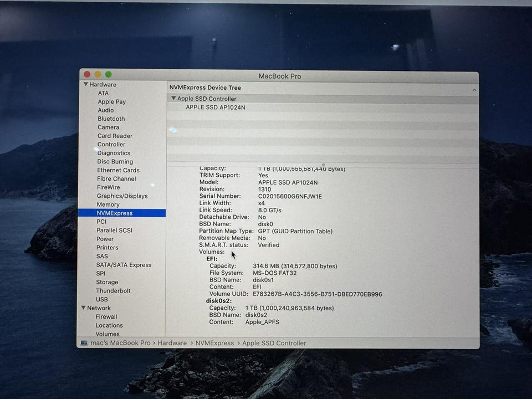Select Storage in the sidebar
The height and width of the screenshot is (399, 532).
pyautogui.click(x=107, y=282)
